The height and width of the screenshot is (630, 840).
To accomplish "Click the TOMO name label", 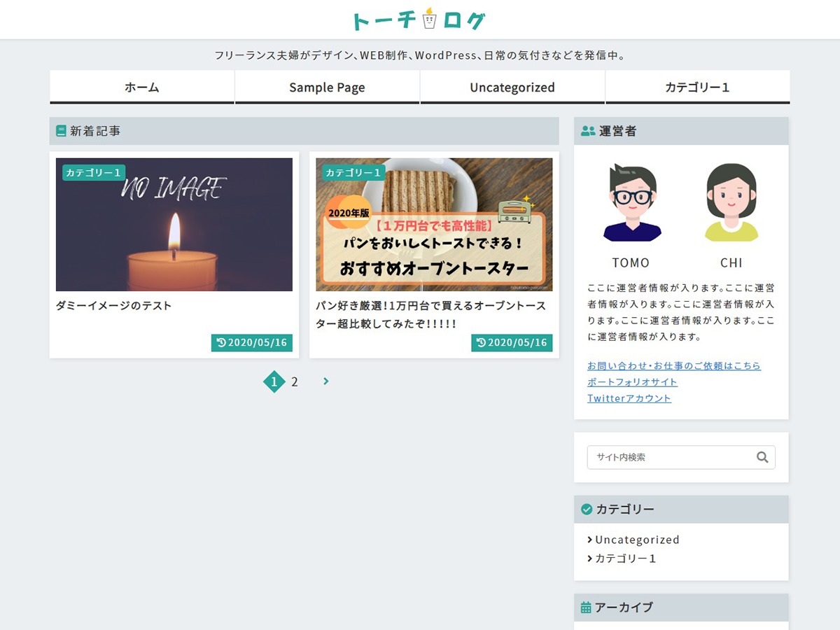I will 631,262.
